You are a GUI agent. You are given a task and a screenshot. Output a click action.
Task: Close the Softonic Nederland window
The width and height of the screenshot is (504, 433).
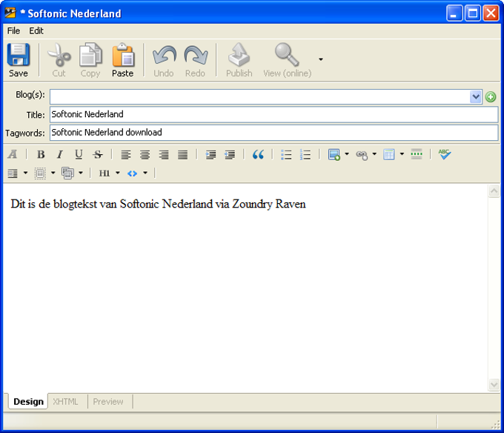point(491,13)
